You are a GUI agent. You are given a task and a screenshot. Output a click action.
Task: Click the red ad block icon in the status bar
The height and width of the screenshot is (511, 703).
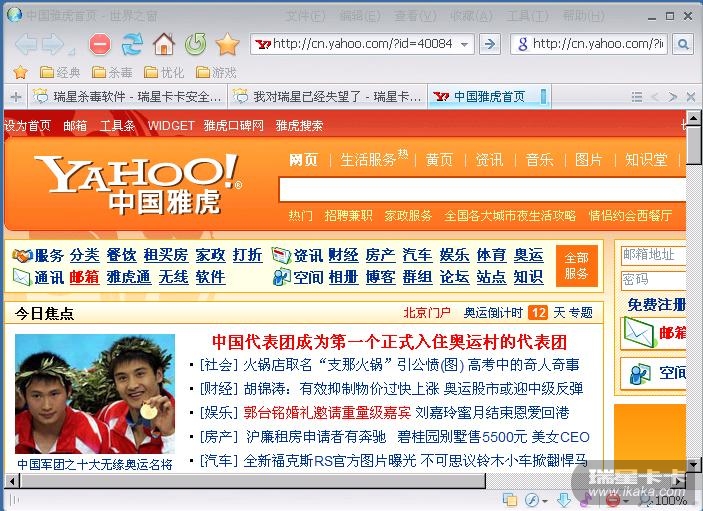coord(612,500)
